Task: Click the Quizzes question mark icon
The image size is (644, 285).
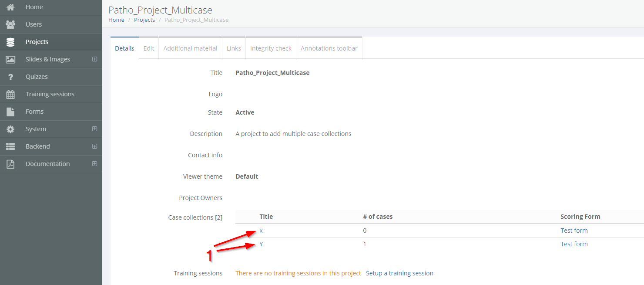Action: [10, 77]
